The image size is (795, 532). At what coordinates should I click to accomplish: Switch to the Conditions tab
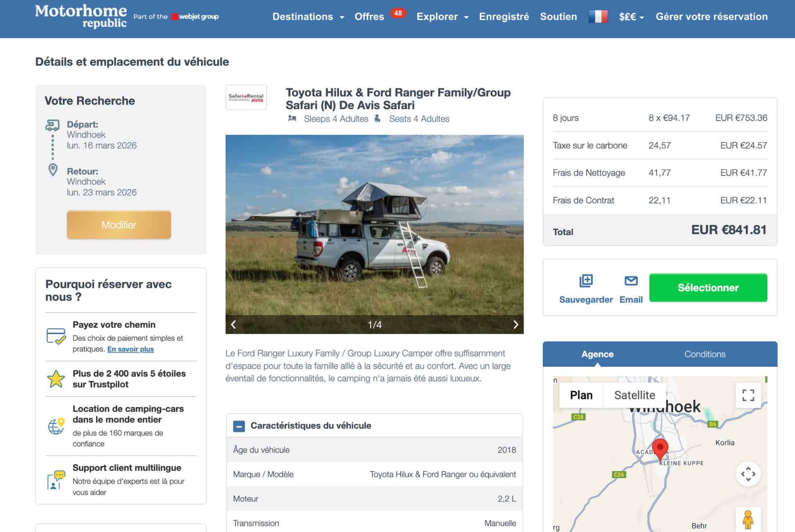pyautogui.click(x=705, y=354)
